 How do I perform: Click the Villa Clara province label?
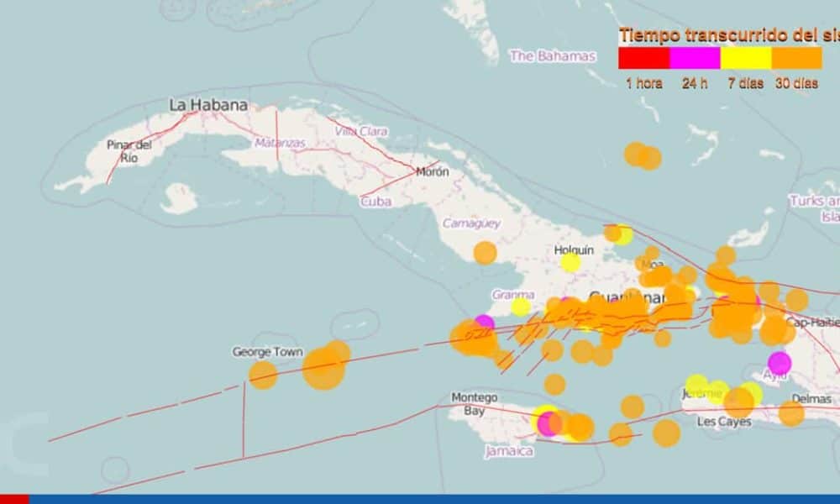pyautogui.click(x=361, y=131)
